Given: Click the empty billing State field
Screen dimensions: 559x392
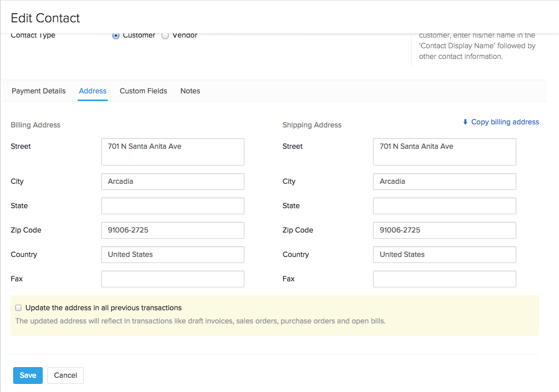Looking at the screenshot, I should click(172, 206).
